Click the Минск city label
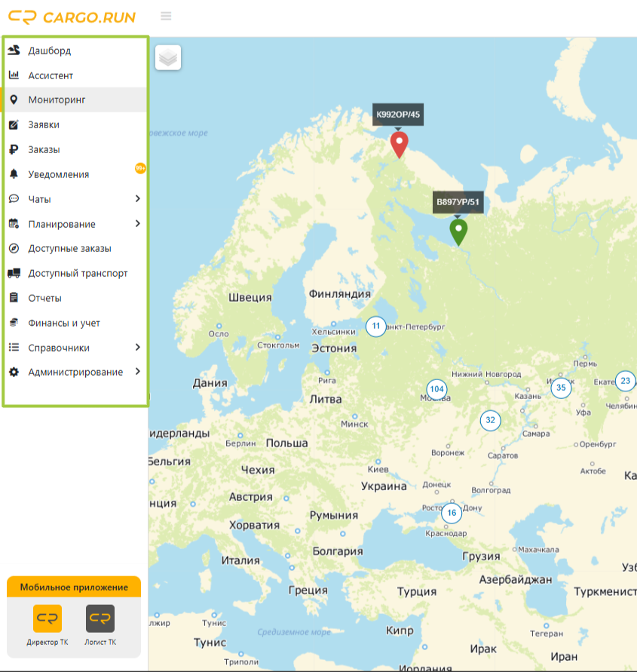The width and height of the screenshot is (637, 672). (355, 424)
